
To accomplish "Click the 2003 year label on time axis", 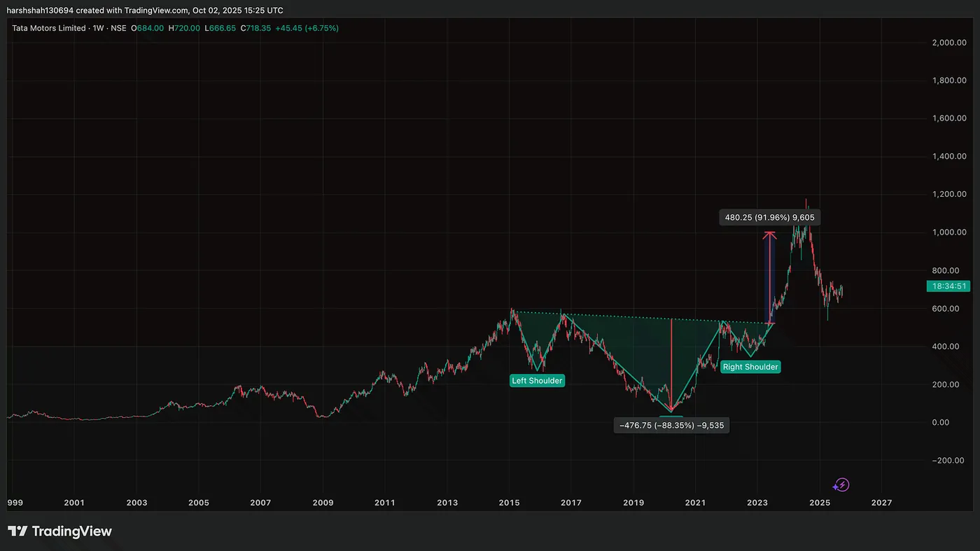I will (136, 503).
